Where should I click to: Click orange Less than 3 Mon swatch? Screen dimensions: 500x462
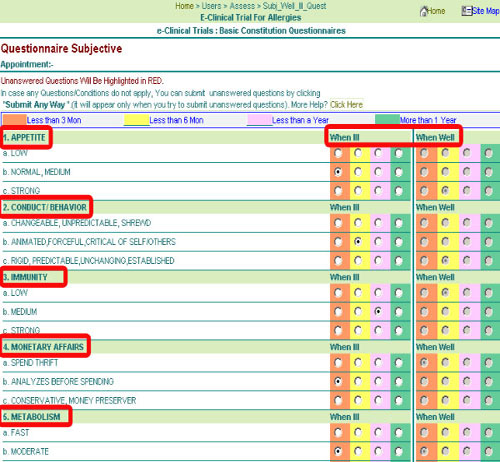[14, 120]
